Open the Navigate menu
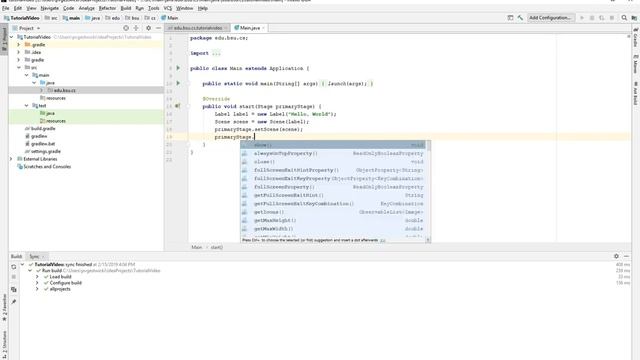This screenshot has width=640, height=360. [x=49, y=8]
